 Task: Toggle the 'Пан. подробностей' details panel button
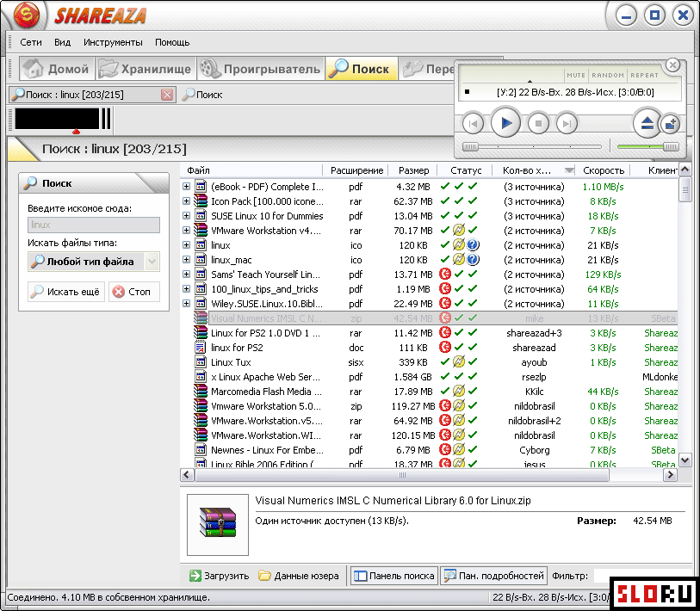click(494, 576)
